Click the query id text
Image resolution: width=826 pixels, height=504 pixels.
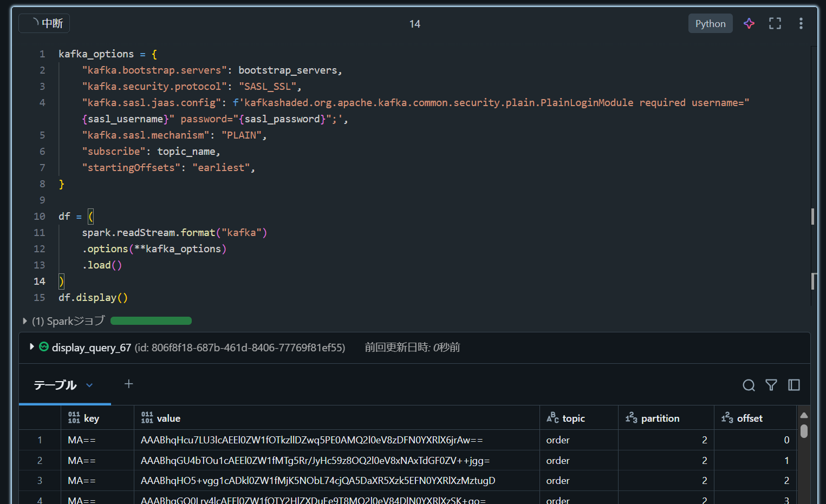(x=240, y=348)
